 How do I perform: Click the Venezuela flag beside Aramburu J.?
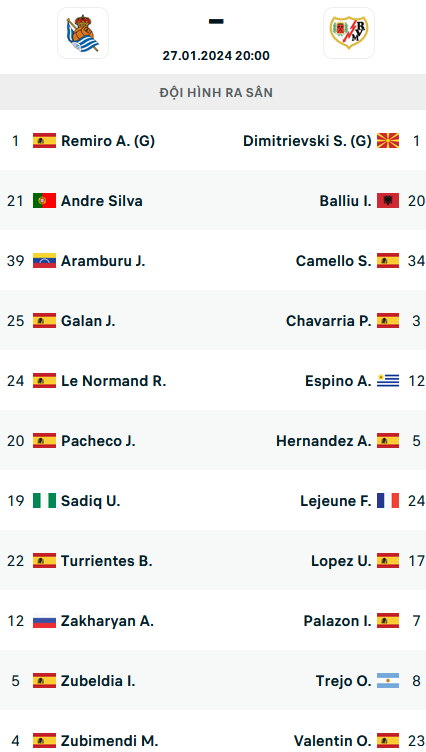click(45, 260)
